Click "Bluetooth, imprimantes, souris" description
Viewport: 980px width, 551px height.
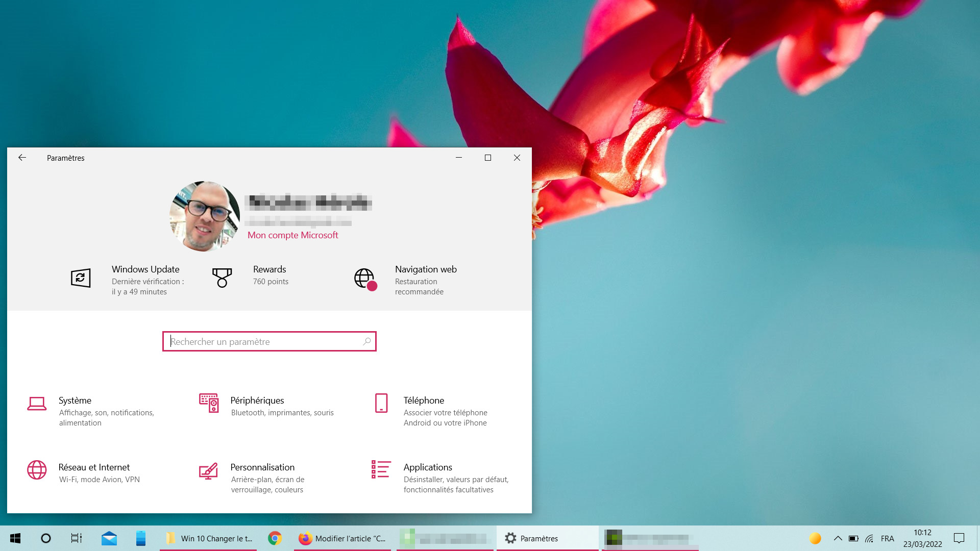tap(282, 413)
